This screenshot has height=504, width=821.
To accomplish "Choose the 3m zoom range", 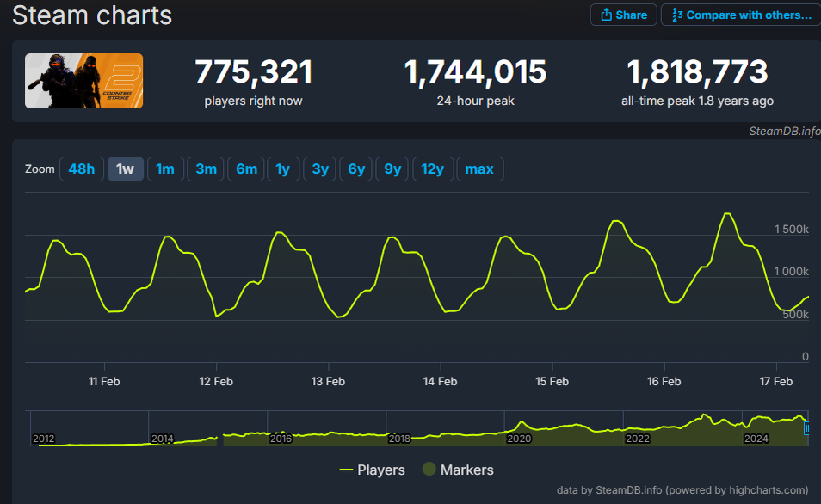I will [x=206, y=169].
